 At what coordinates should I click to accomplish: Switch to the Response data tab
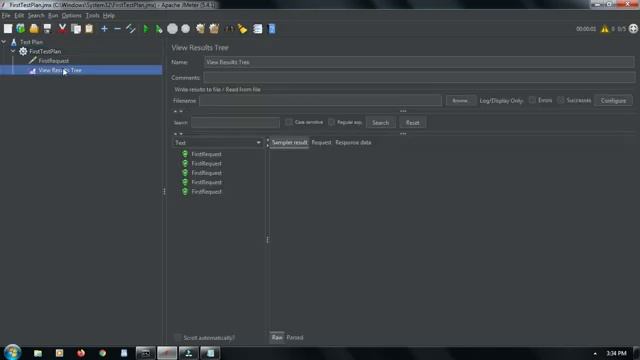(x=353, y=142)
